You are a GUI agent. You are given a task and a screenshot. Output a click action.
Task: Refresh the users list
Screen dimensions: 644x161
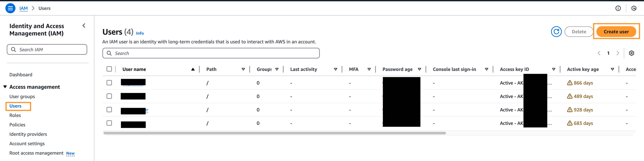click(556, 32)
